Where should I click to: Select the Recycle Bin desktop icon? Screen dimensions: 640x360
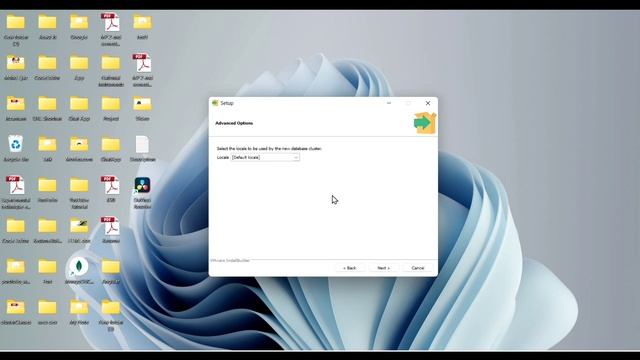(16, 149)
